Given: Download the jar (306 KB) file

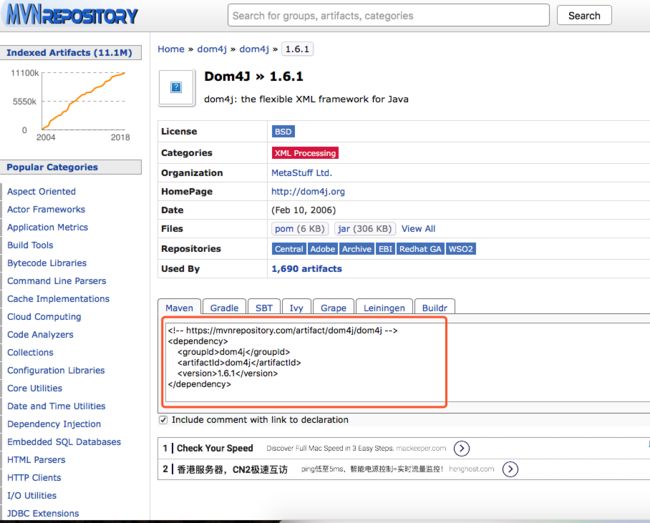Looking at the screenshot, I should [365, 229].
